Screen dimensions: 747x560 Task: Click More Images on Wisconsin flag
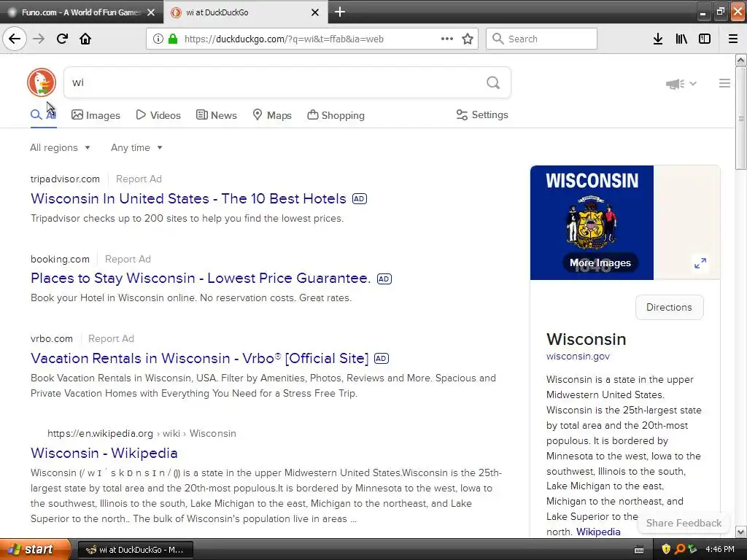[600, 262]
